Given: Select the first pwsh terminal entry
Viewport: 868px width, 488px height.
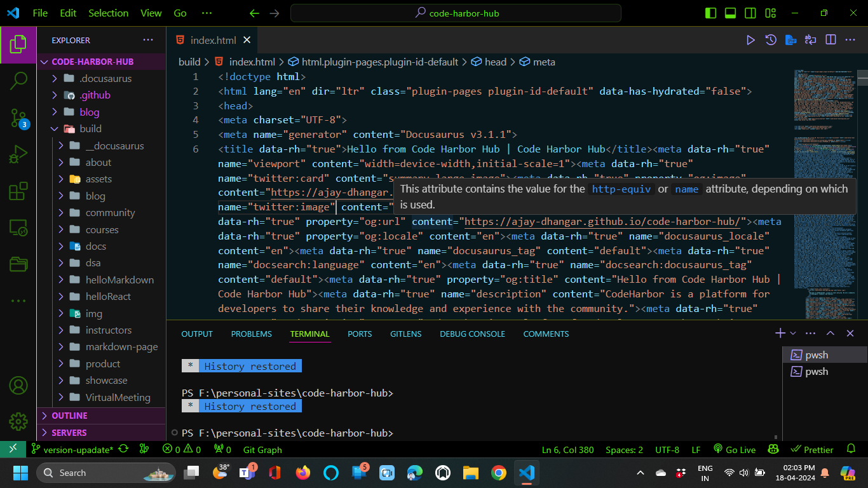Looking at the screenshot, I should (824, 355).
